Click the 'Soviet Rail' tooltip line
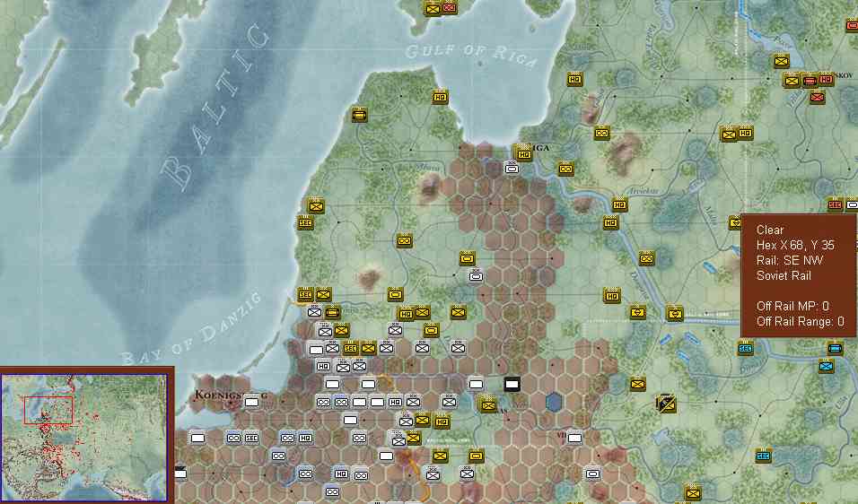This screenshot has width=858, height=504. [784, 275]
